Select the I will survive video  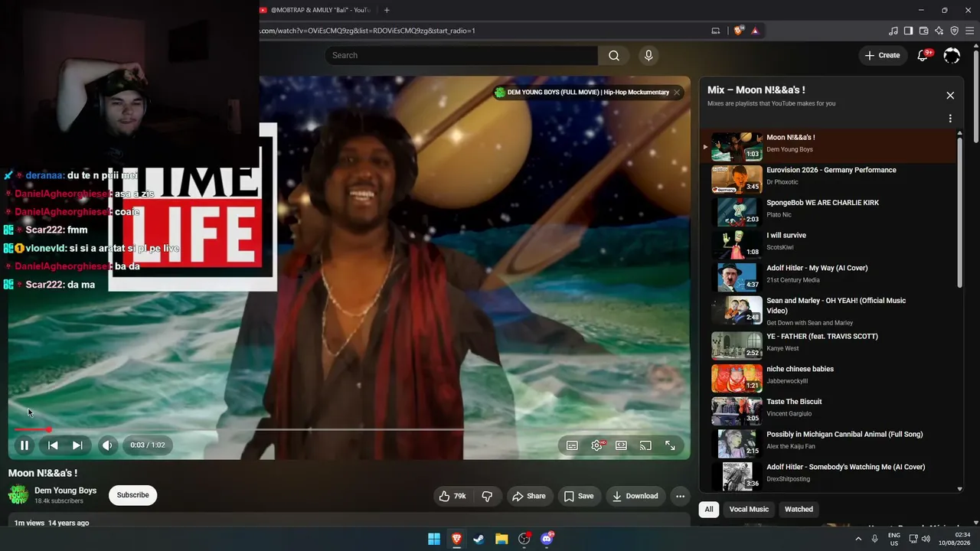(831, 245)
